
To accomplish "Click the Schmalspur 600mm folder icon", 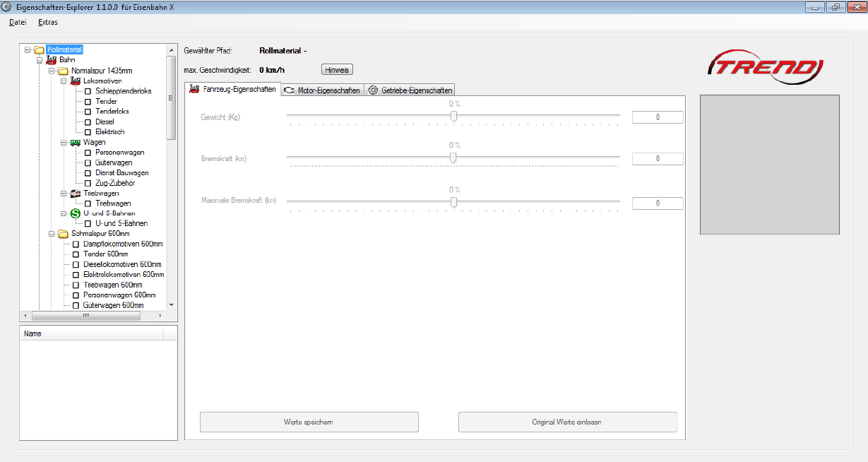I will coord(64,234).
